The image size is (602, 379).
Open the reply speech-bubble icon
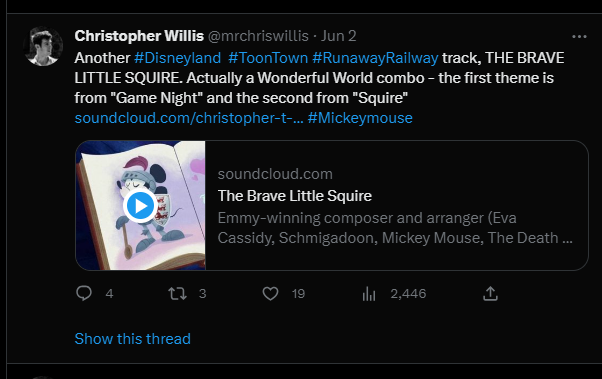[84, 293]
